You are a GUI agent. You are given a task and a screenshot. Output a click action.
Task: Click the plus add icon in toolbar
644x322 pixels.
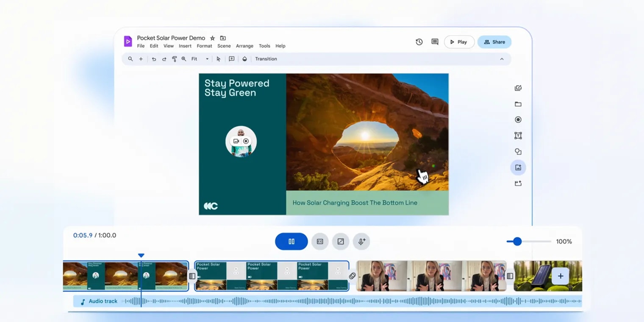[141, 59]
